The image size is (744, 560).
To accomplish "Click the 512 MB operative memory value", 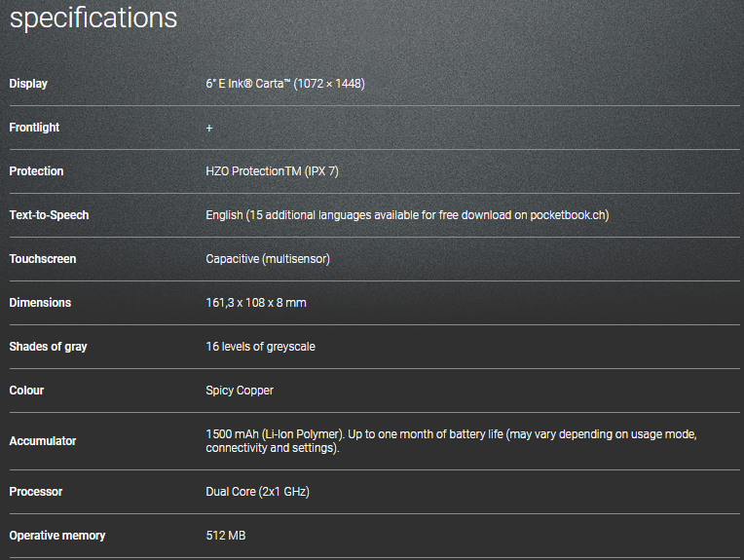I will pyautogui.click(x=225, y=536).
